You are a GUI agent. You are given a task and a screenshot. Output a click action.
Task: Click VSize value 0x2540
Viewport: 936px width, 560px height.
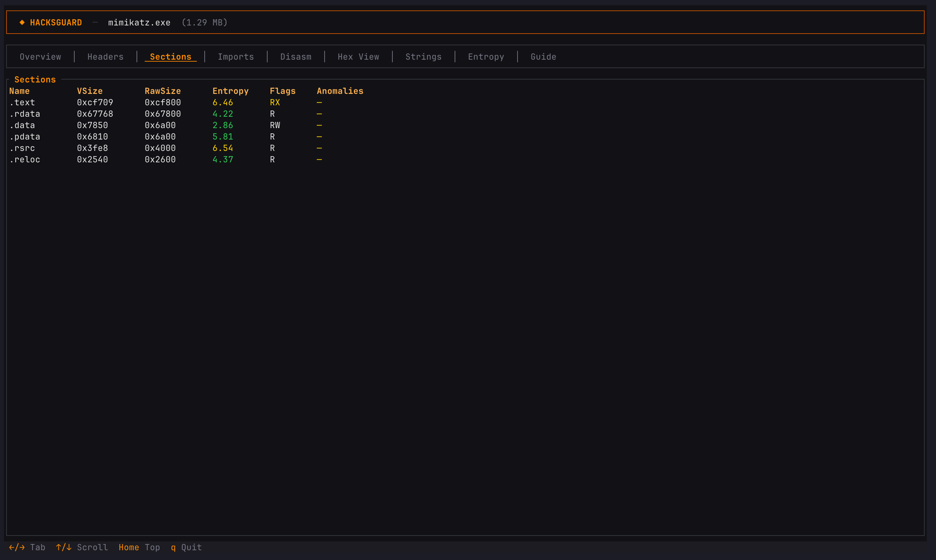tap(93, 160)
